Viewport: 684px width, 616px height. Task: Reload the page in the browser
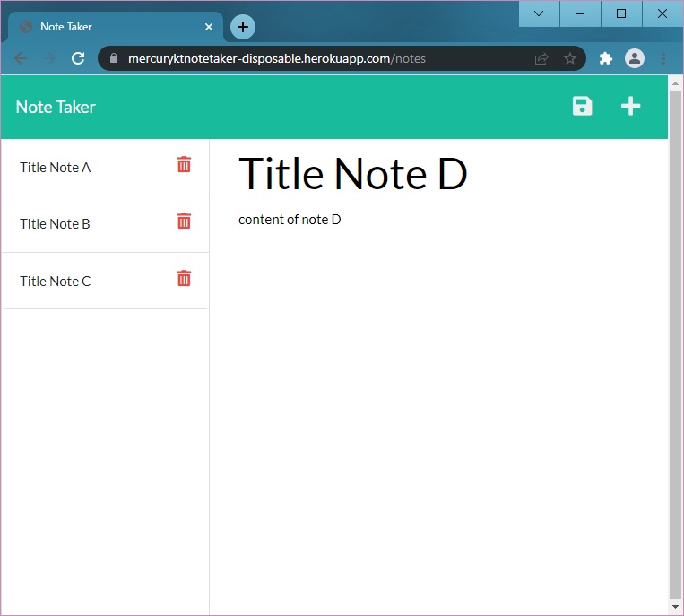[78, 58]
